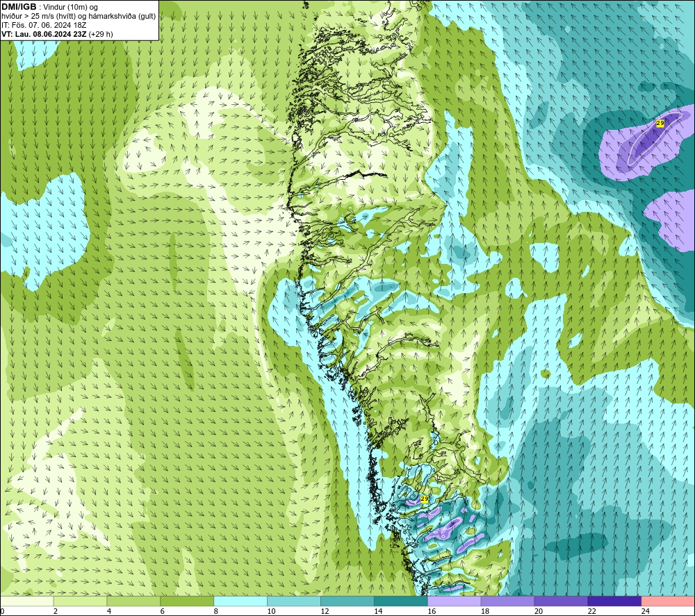The height and width of the screenshot is (616, 695).
Task: Click the scale number '12'
Action: click(x=325, y=611)
